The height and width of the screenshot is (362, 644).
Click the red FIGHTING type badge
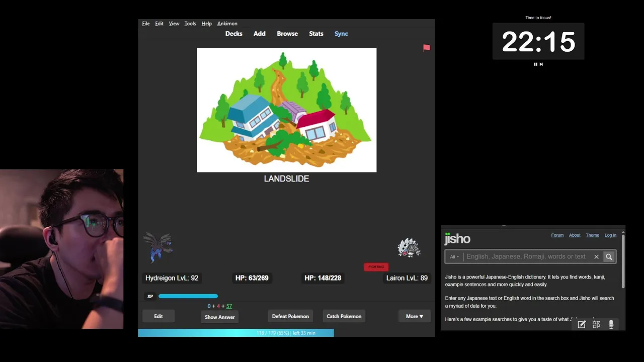(x=376, y=267)
